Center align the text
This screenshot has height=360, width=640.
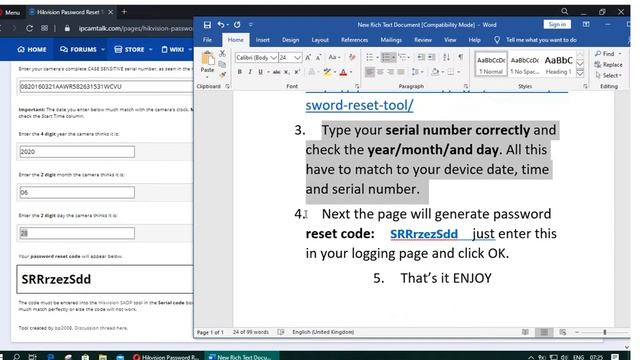point(380,72)
